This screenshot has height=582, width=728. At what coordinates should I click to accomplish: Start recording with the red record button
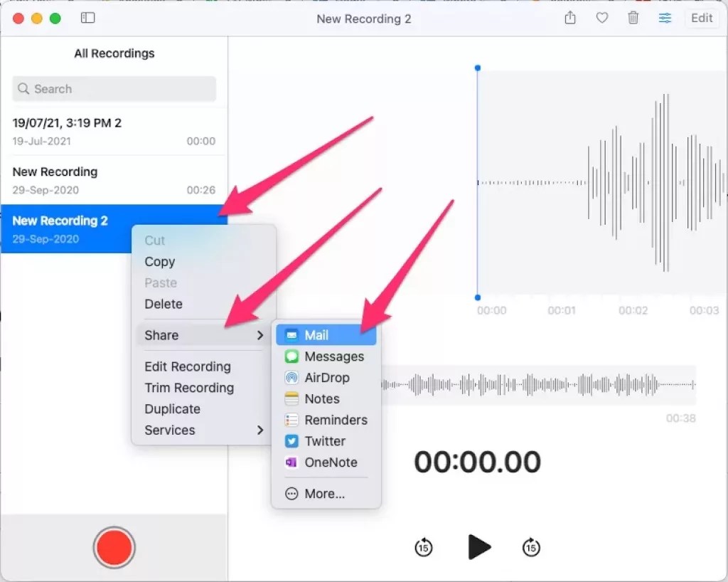coord(114,547)
